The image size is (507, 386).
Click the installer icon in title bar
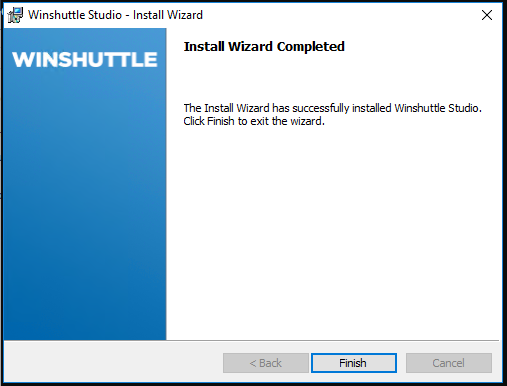(15, 15)
